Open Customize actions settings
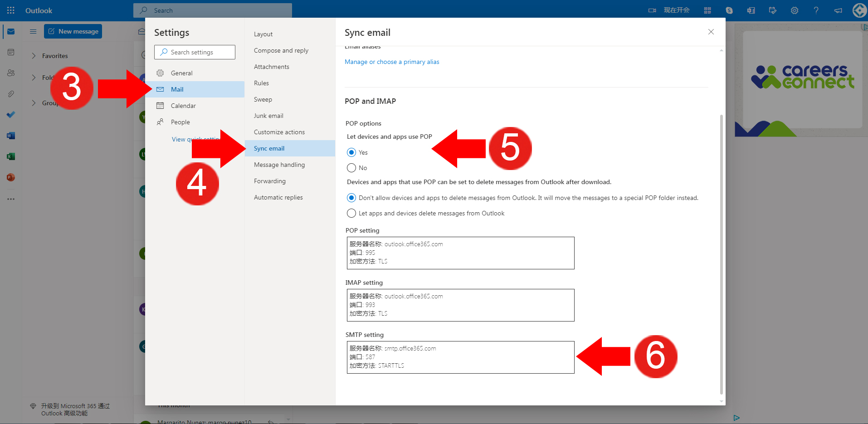This screenshot has width=868, height=424. point(290,132)
